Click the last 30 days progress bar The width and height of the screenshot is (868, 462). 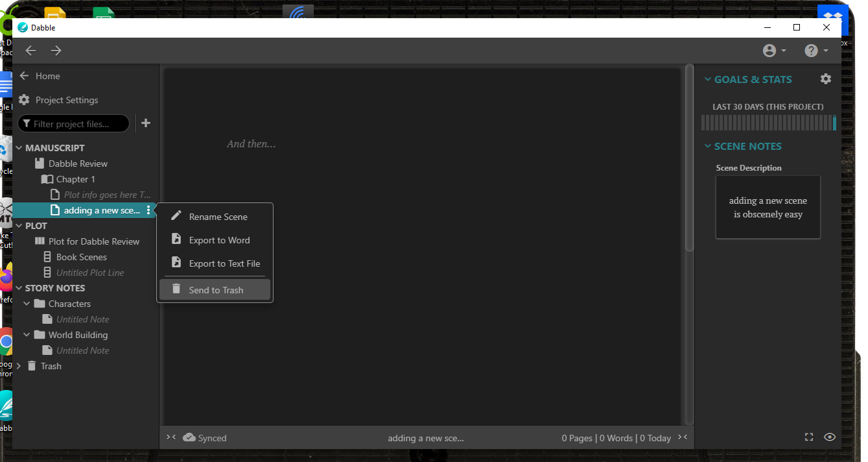[x=768, y=123]
